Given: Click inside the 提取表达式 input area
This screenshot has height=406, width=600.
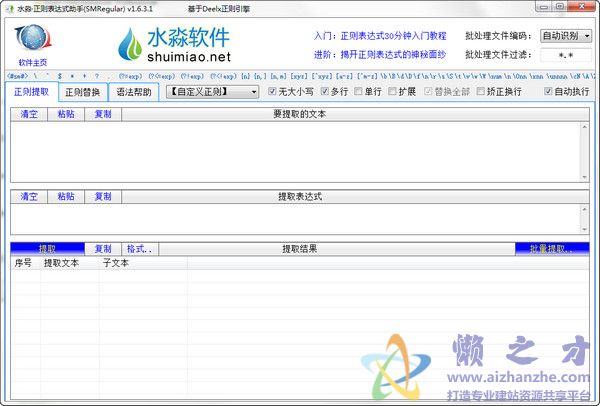Looking at the screenshot, I should [295, 219].
